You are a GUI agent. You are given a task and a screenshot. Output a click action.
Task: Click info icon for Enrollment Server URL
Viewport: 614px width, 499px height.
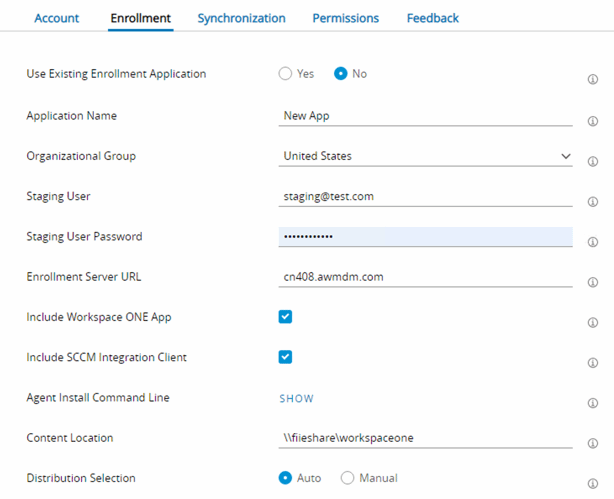pos(593,282)
